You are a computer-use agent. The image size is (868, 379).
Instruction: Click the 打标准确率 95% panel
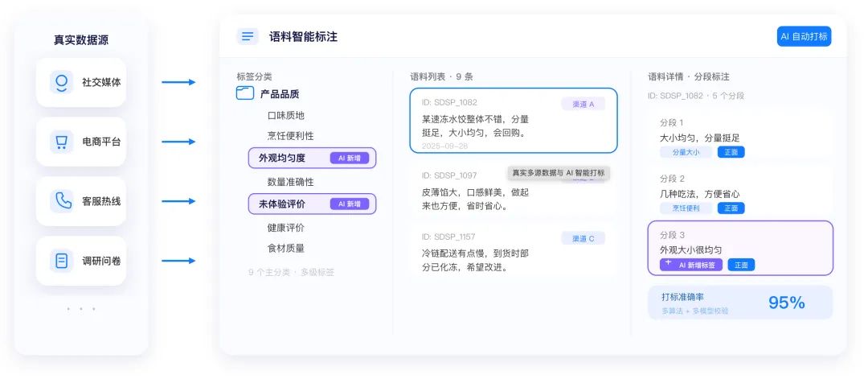tap(740, 303)
